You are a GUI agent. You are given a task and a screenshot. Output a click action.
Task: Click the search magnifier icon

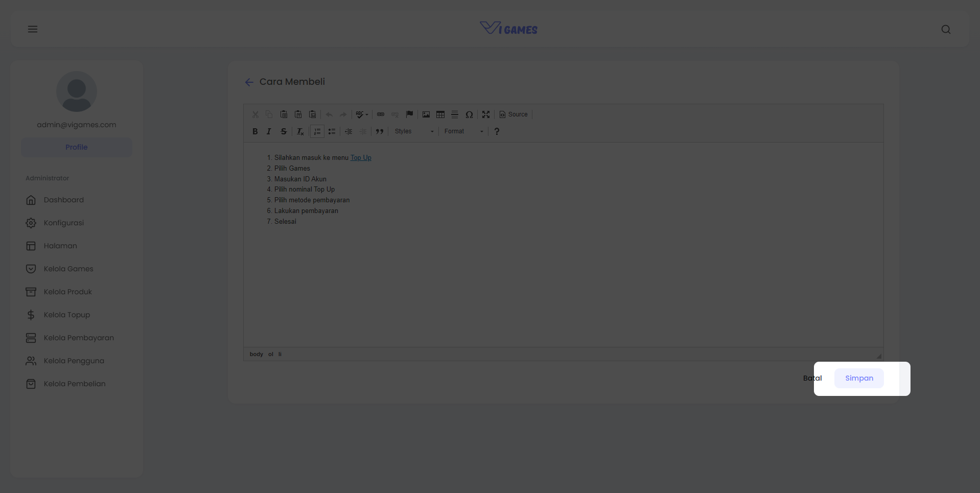946,30
